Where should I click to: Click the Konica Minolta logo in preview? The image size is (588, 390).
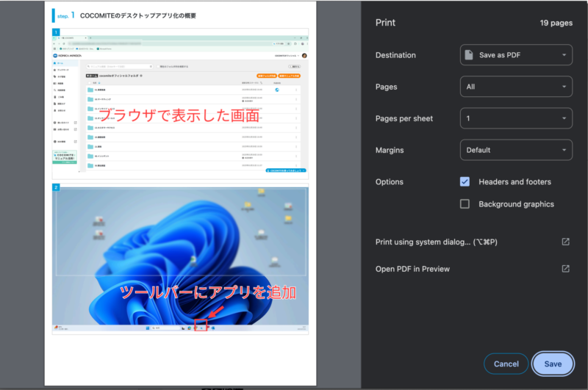[x=68, y=56]
